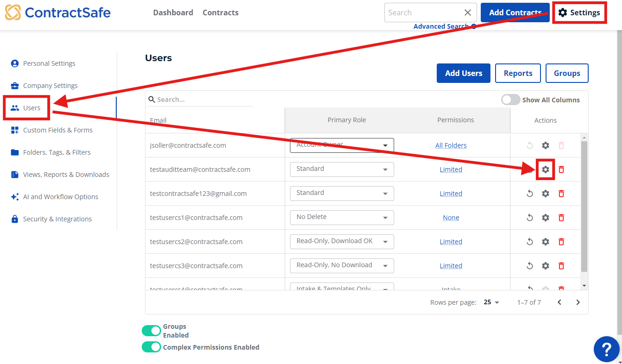Open Custom Fields & Forms
Screen dimensions: 622x364
tap(58, 130)
